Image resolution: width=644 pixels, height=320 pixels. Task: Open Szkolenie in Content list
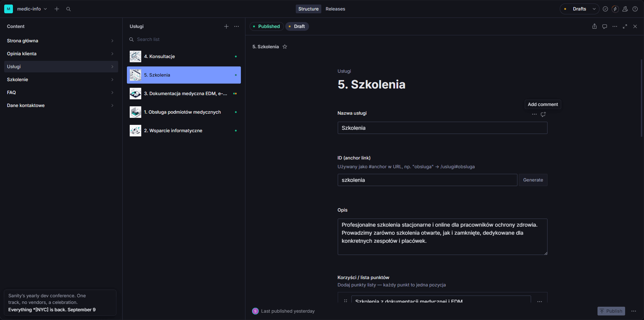[x=61, y=79]
